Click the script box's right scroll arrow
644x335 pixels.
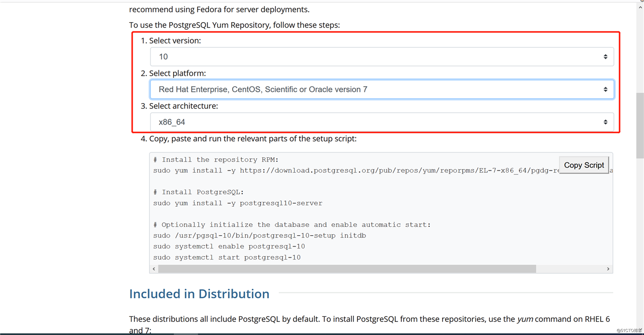pyautogui.click(x=608, y=269)
